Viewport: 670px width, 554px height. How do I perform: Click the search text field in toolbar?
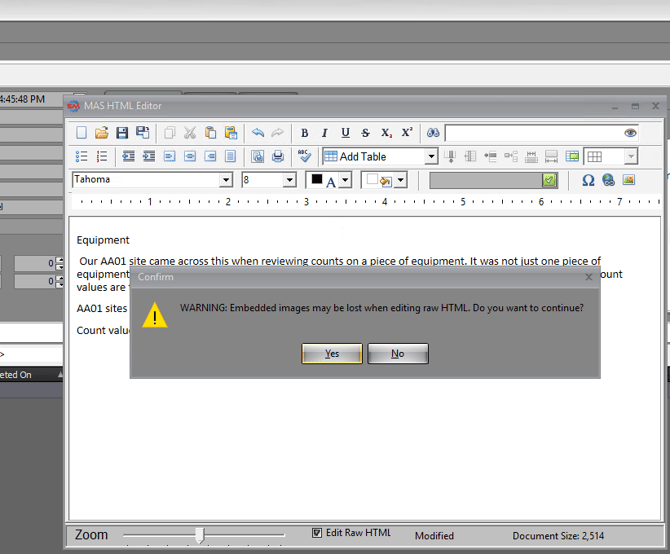(532, 133)
